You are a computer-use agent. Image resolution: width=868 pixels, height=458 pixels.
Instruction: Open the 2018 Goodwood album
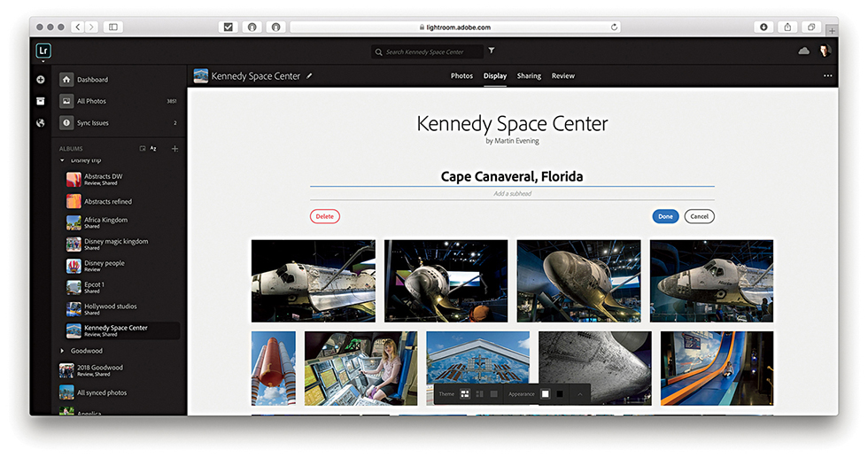coord(119,370)
